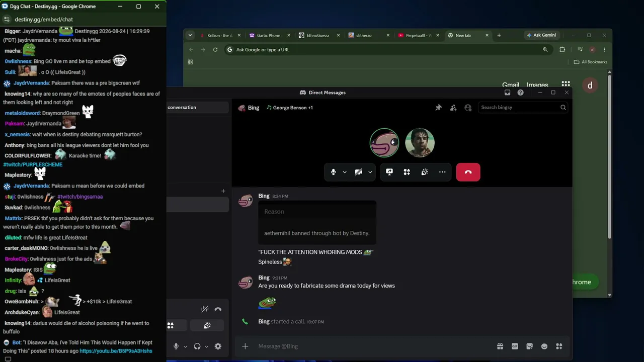Click Bing's avatar in the call view
The width and height of the screenshot is (644, 362).
pyautogui.click(x=384, y=143)
